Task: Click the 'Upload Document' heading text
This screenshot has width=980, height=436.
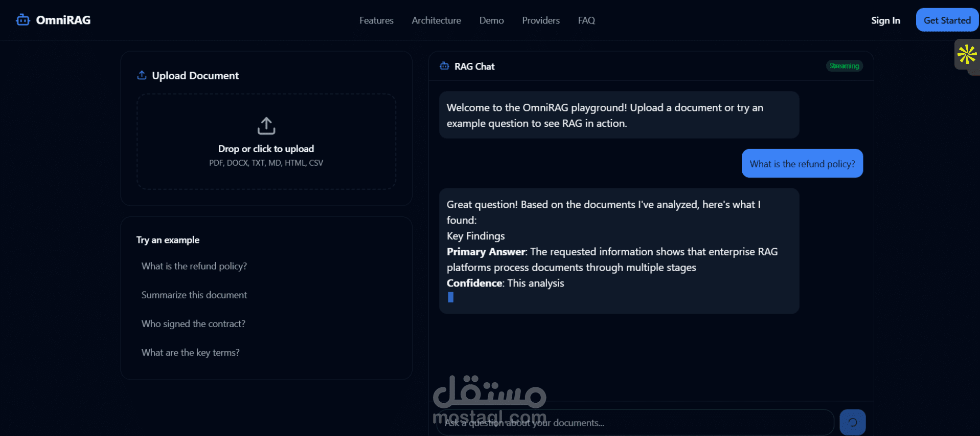Action: coord(195,76)
